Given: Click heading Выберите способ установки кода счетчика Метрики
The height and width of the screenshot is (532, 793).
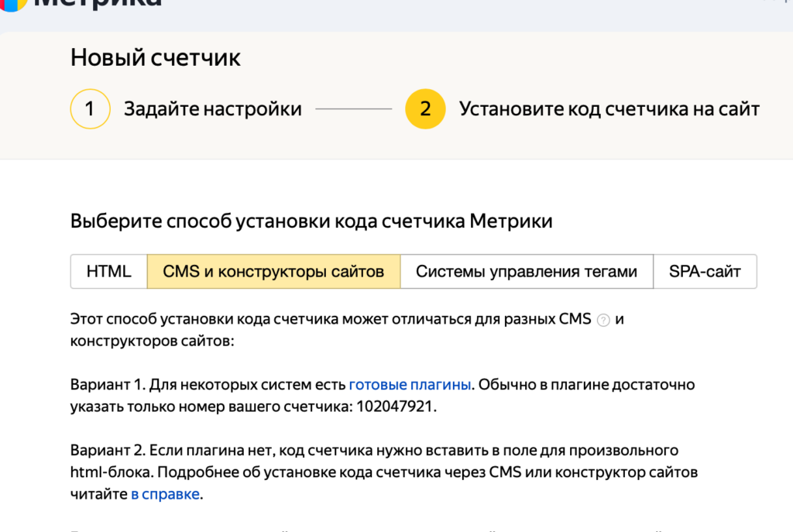Looking at the screenshot, I should 311,221.
